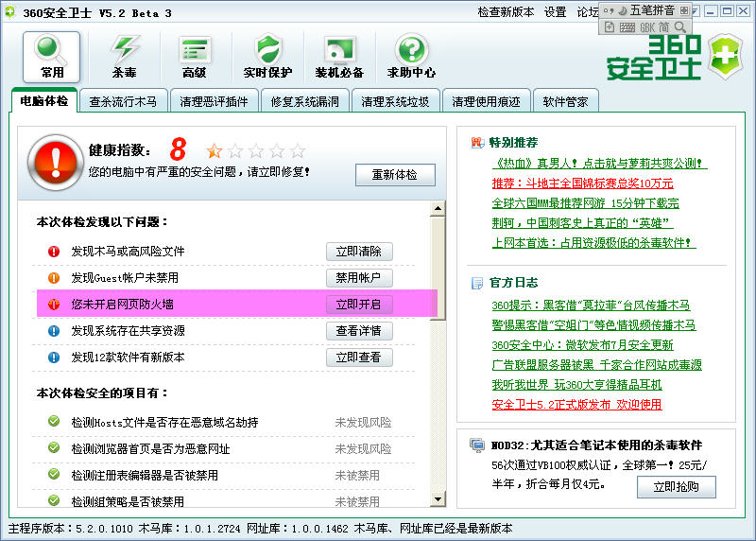Viewport: 756px width, 541px height.
Task: Open link 上网本首选:占用资源极低的杀毒软件
Action: [x=594, y=243]
